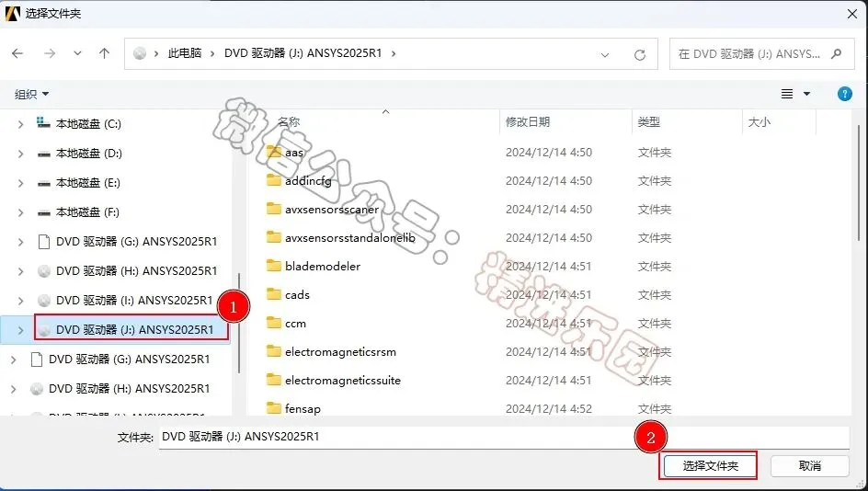Screen dimensions: 868x491
Task: Click the drive icon of 本地磁盘 (E:)
Action: 44,183
